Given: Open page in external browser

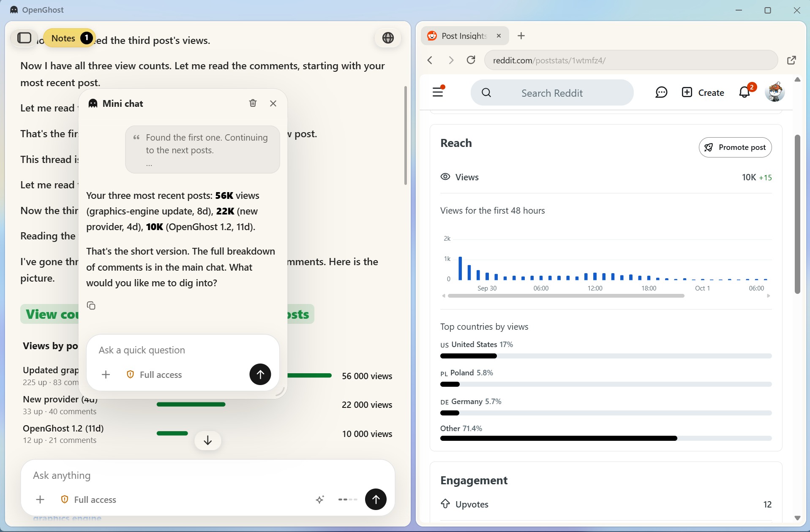Looking at the screenshot, I should pyautogui.click(x=792, y=60).
